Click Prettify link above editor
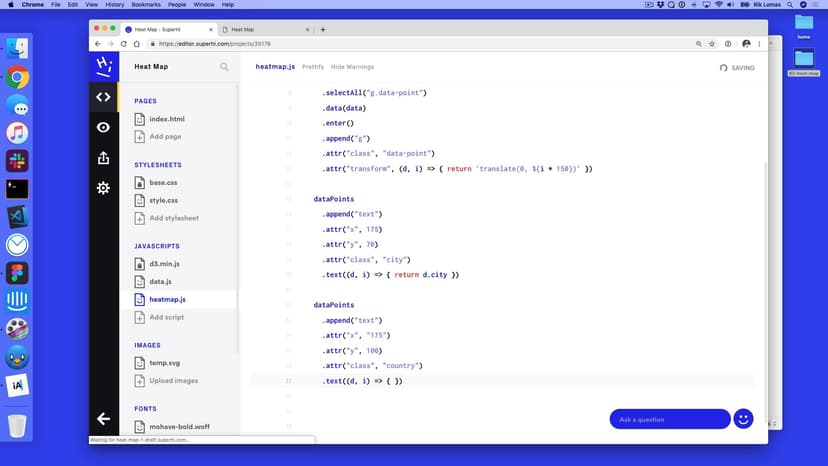 (312, 67)
